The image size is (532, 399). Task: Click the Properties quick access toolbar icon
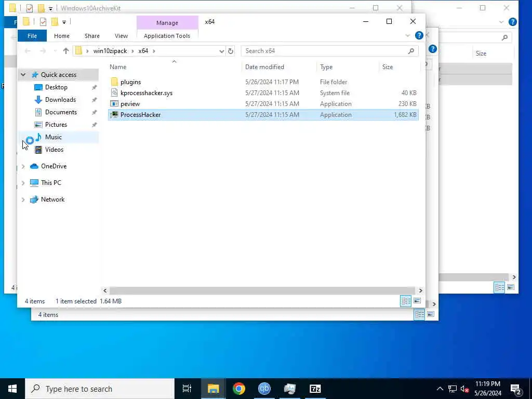click(x=43, y=22)
